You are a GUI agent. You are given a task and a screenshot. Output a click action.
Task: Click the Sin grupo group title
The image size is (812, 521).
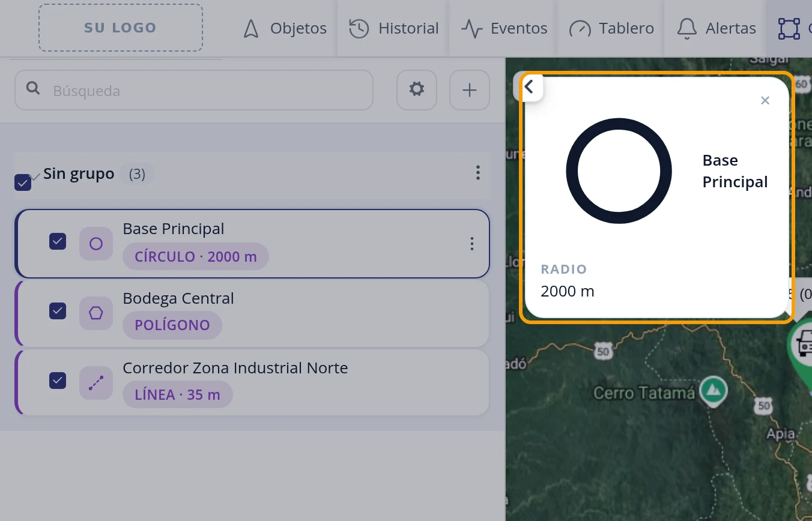[79, 174]
